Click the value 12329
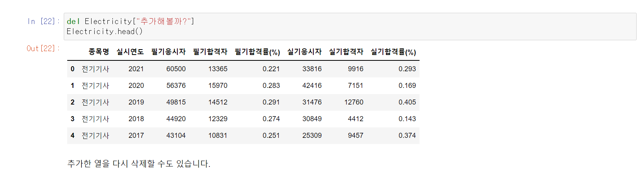Viewport: 644px width, 187px height. [x=218, y=119]
